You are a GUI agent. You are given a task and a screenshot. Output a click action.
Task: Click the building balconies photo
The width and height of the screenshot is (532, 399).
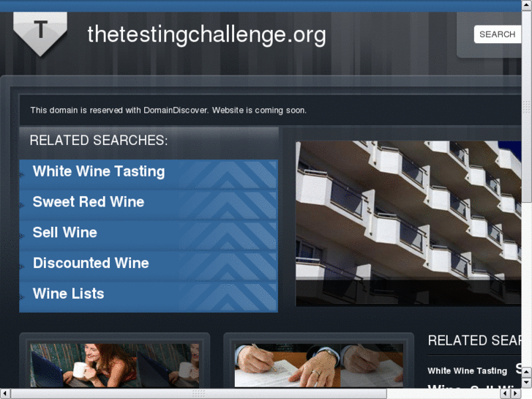click(408, 223)
